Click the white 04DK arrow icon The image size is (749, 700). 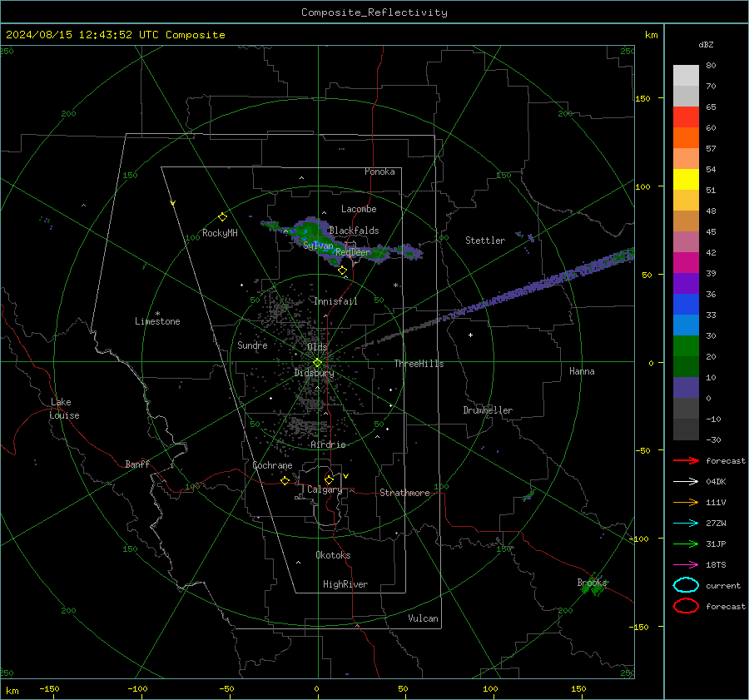pyautogui.click(x=686, y=482)
